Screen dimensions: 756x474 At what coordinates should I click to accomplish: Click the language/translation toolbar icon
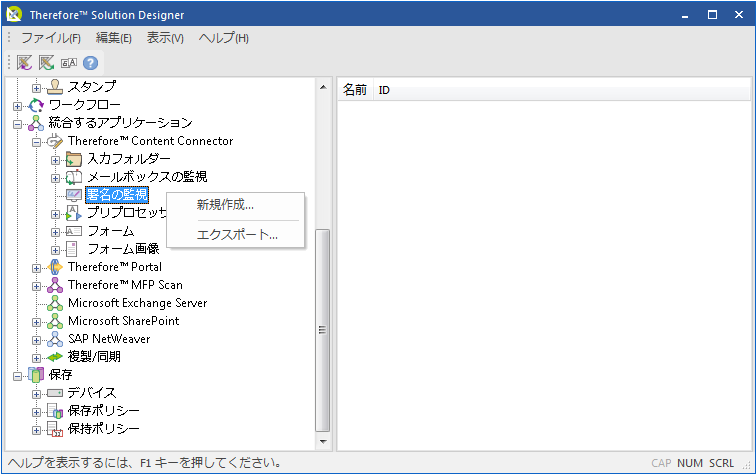[69, 63]
